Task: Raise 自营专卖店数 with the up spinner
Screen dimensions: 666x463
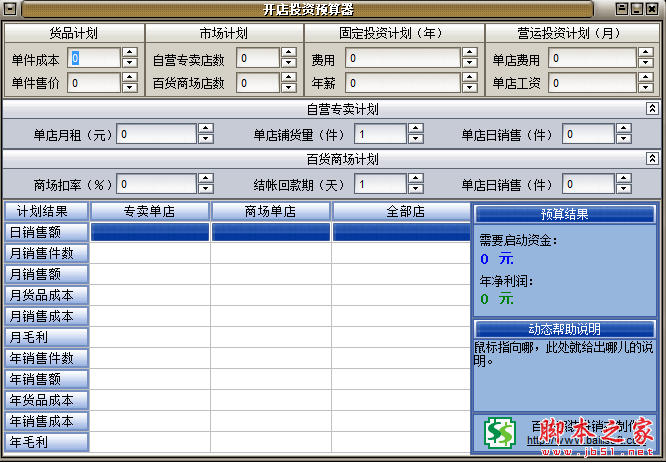Action: pos(289,53)
